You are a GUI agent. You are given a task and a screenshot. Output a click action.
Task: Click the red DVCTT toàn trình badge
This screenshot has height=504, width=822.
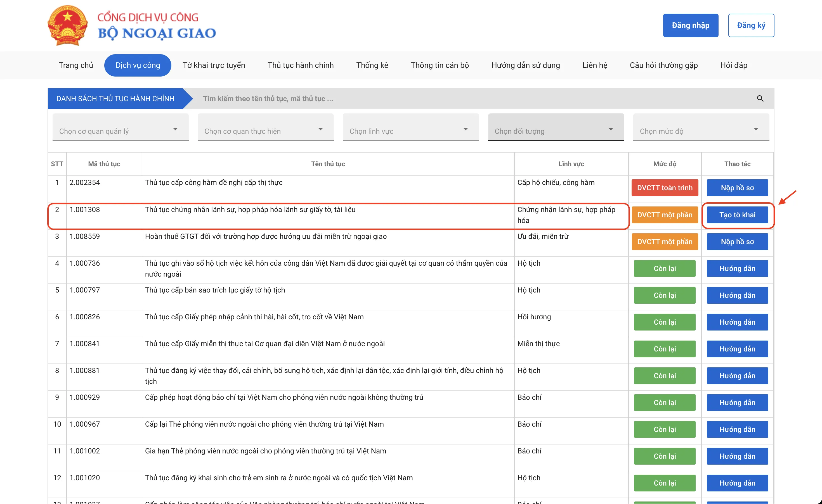coord(664,188)
